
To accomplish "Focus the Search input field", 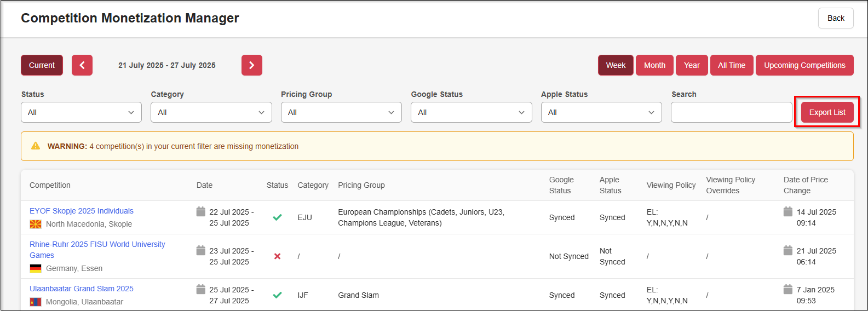I will [731, 112].
